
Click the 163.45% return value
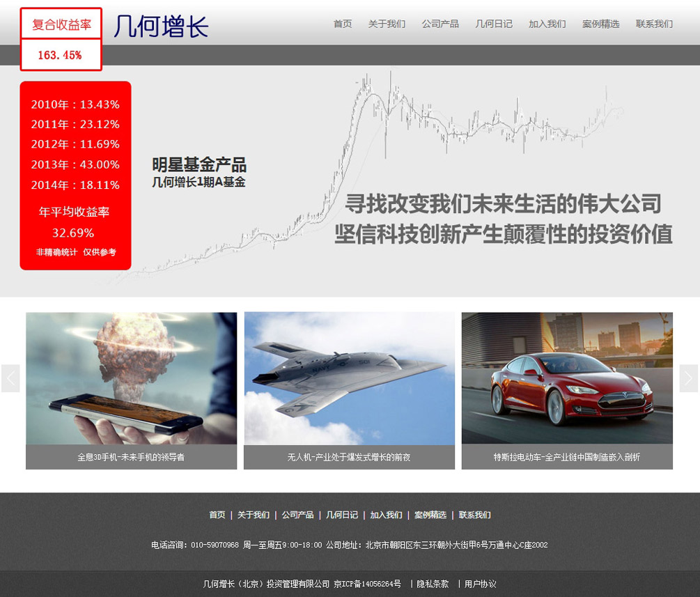coord(60,55)
